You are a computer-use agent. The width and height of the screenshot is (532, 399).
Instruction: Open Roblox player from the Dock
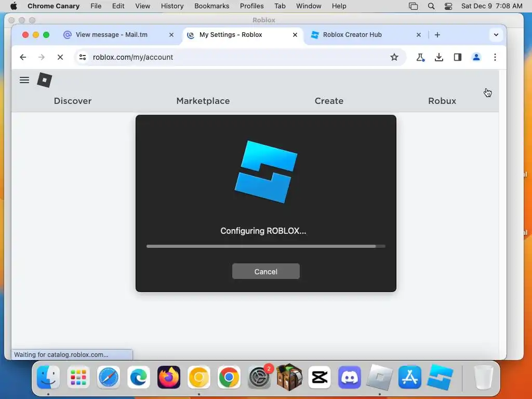click(x=380, y=377)
